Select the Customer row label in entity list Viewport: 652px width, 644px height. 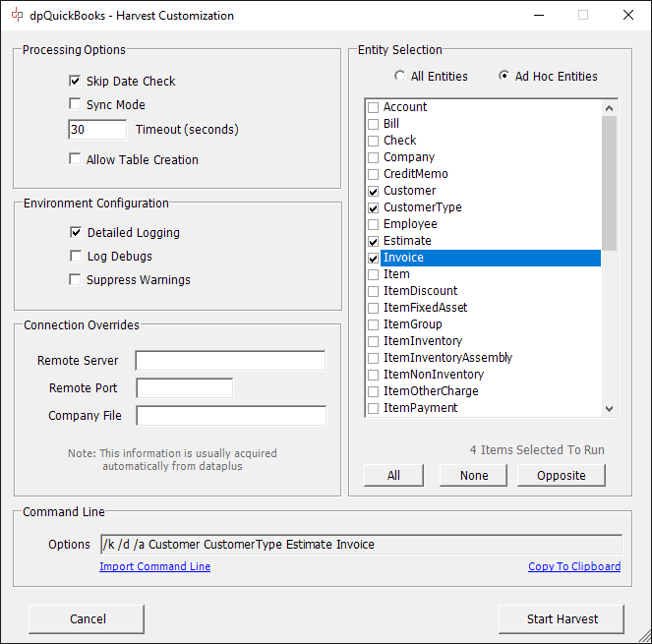(409, 191)
